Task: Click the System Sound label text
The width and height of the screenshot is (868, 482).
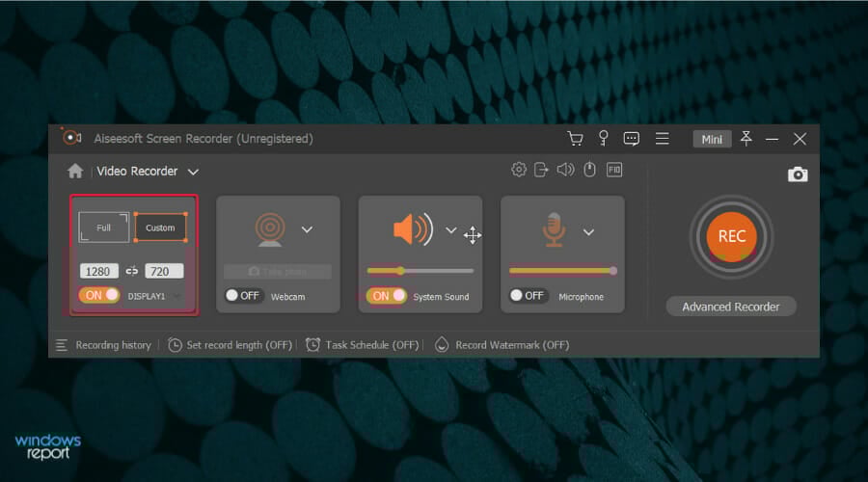Action: [x=441, y=297]
